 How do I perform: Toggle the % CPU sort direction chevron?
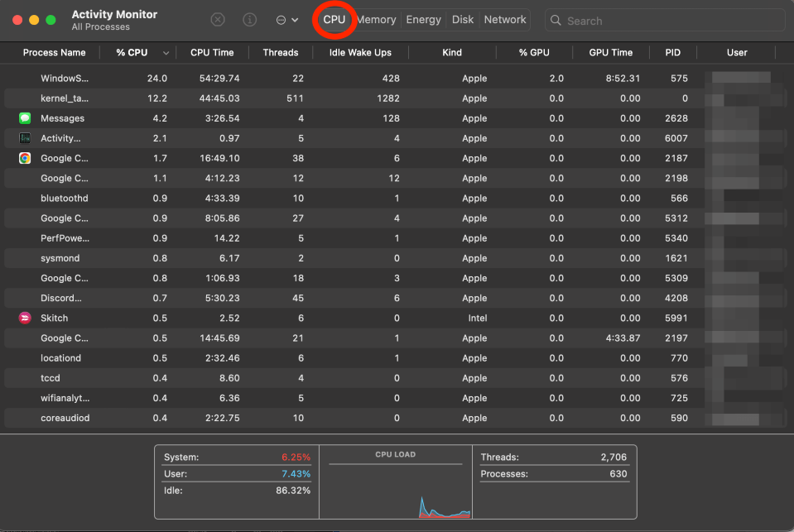[166, 53]
